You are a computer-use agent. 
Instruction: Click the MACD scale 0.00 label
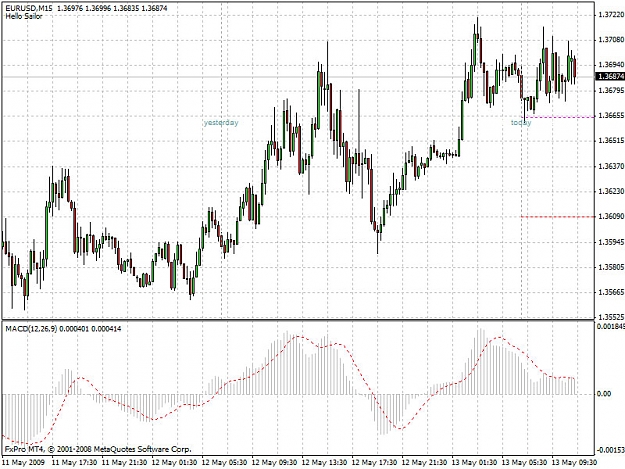(x=604, y=394)
